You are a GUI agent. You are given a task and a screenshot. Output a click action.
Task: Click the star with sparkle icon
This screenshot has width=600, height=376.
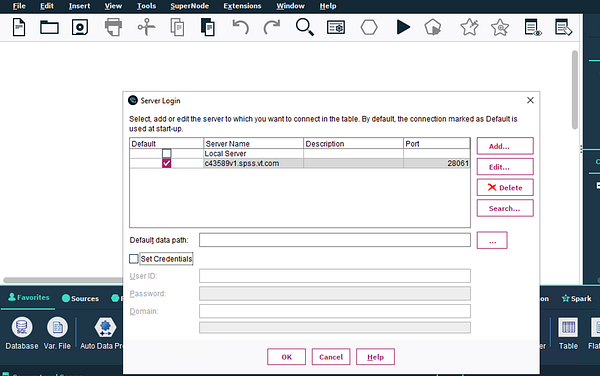[x=469, y=27]
